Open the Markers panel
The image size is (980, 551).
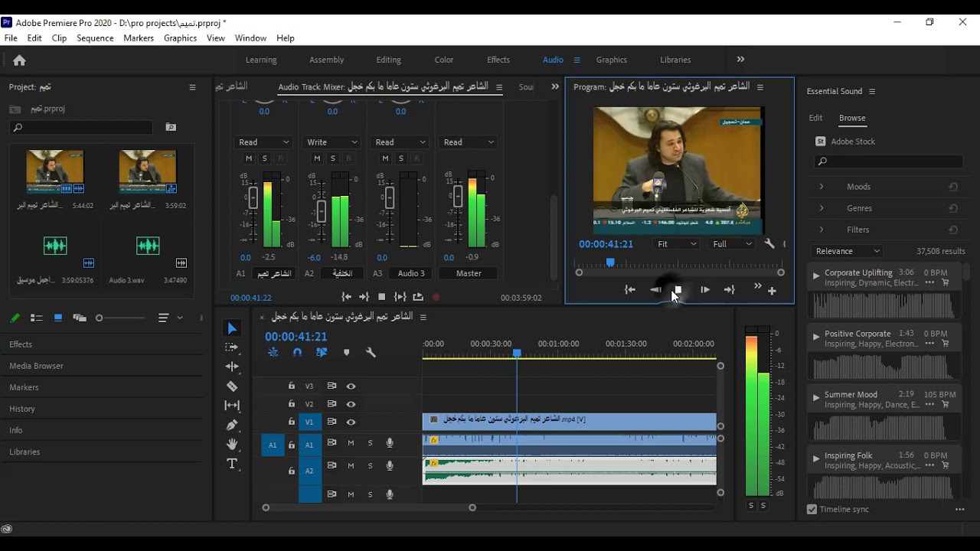tap(24, 387)
